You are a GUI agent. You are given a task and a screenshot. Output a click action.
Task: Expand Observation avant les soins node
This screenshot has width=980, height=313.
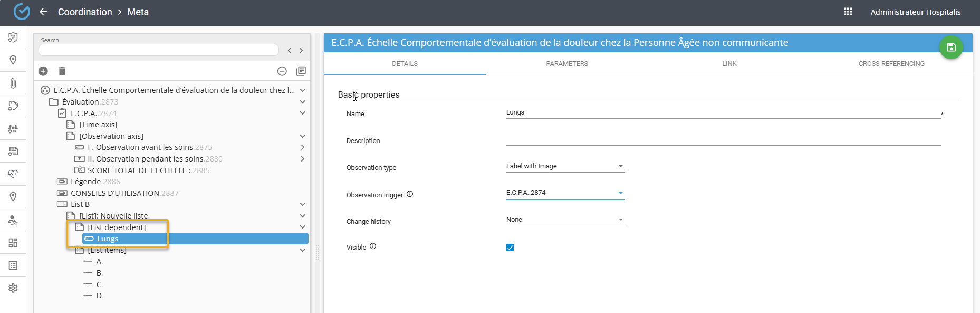coord(303,147)
